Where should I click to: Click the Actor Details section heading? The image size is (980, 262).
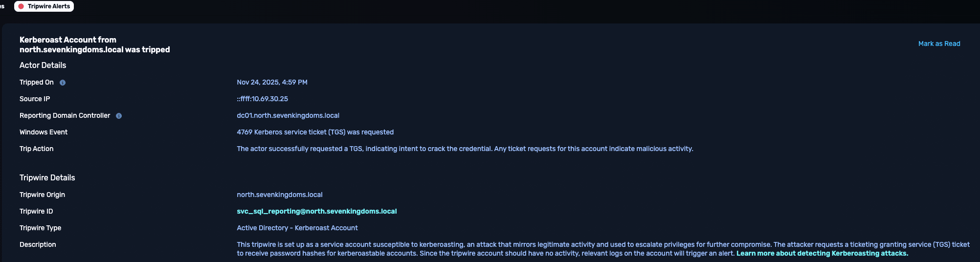tap(43, 65)
